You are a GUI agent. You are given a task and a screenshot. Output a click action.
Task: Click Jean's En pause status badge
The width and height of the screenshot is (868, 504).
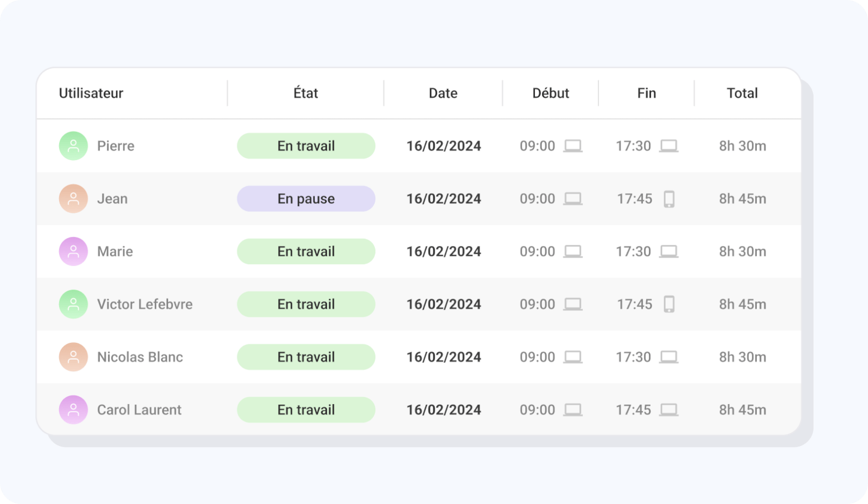pos(306,199)
